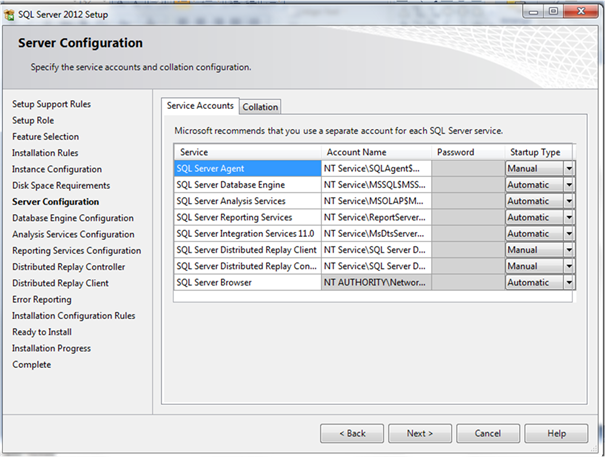The width and height of the screenshot is (605, 457).
Task: Close the SQL Server 2012 Setup window
Action: [581, 12]
